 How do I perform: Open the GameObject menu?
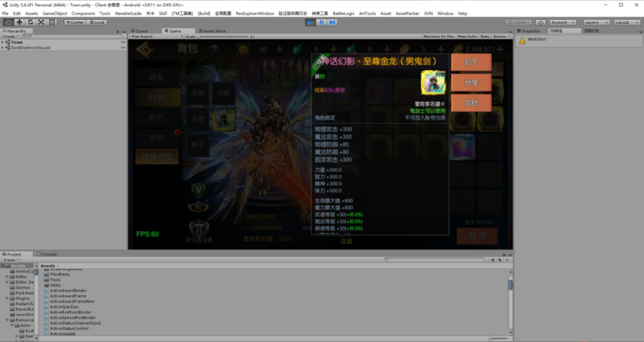point(55,13)
